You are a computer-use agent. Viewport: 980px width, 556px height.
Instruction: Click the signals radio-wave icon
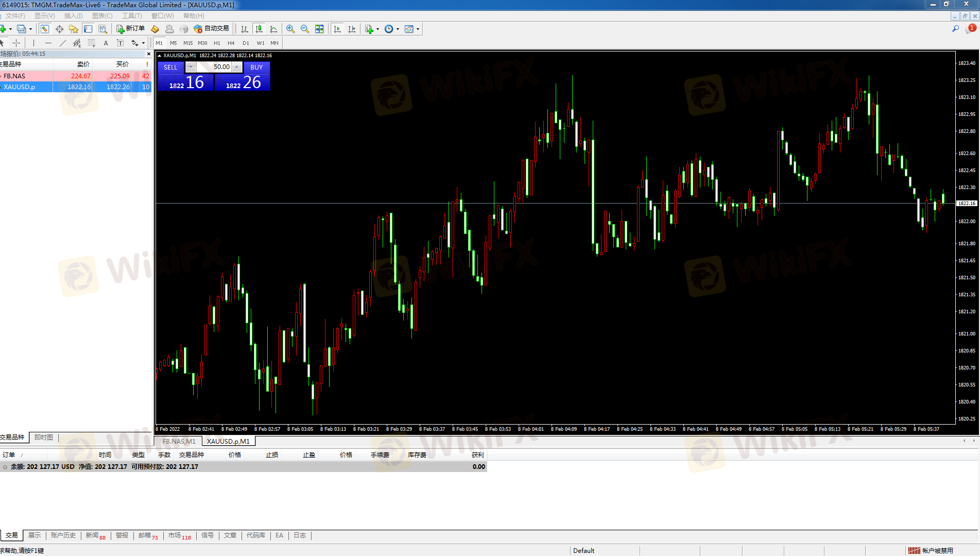pos(184,29)
